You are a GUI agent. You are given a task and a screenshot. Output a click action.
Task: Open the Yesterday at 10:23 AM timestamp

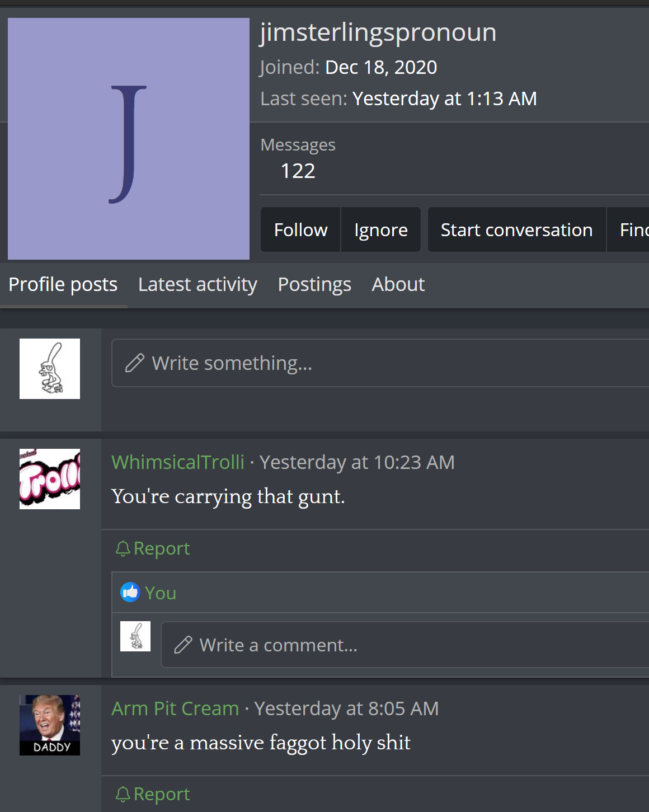coord(357,462)
